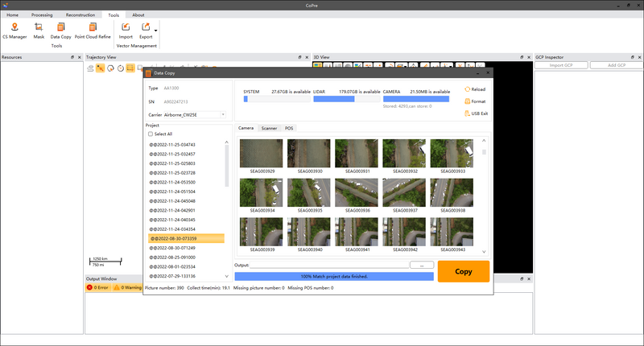The image size is (644, 346).
Task: Switch to the POS tab
Action: point(289,128)
